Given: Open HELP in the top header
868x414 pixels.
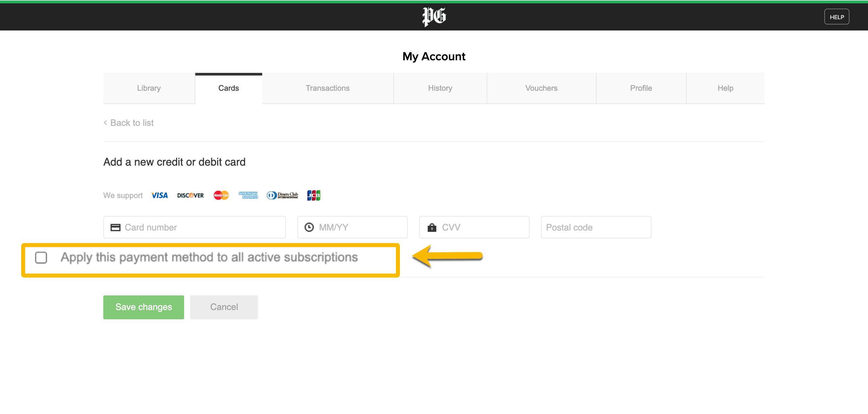Looking at the screenshot, I should 836,17.
